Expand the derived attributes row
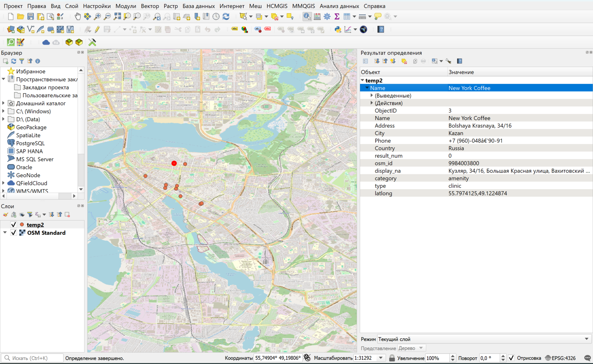 tap(372, 96)
